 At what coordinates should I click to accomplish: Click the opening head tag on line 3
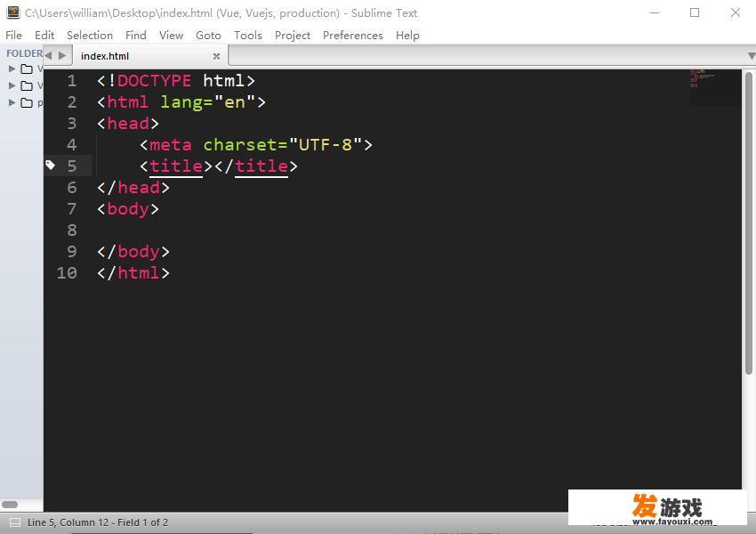click(128, 124)
